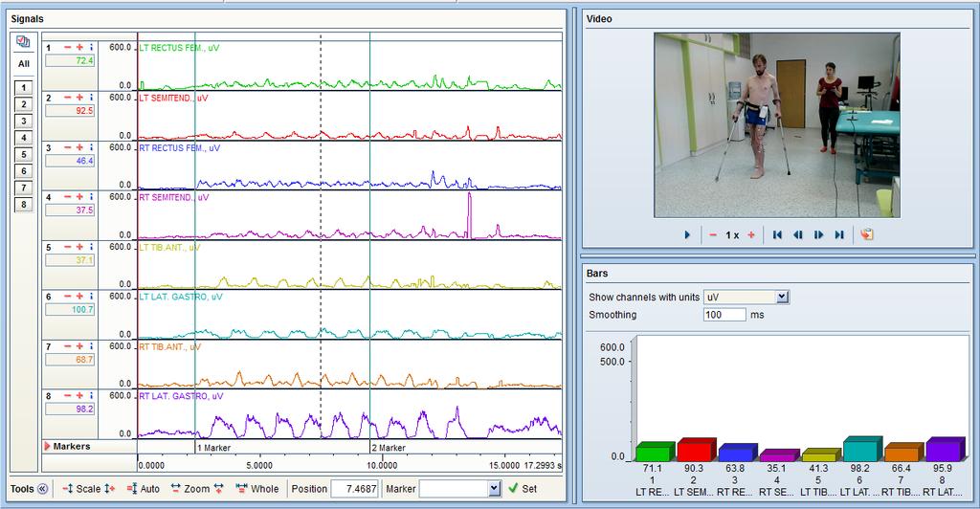Toggle channel 7 selector button
This screenshot has width=980, height=509.
pyautogui.click(x=24, y=188)
